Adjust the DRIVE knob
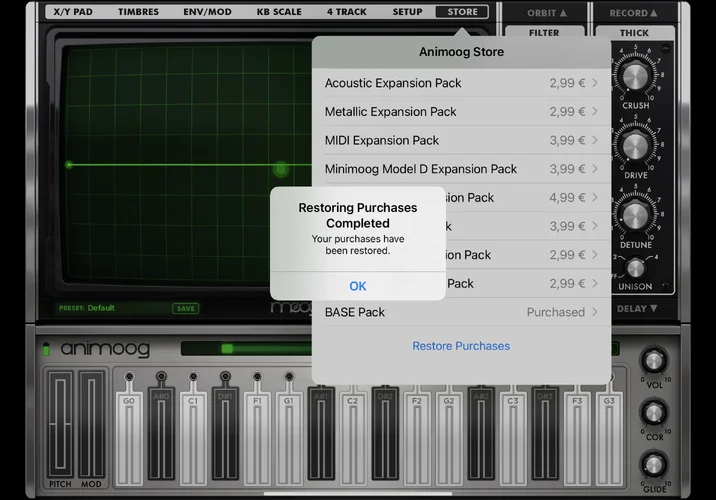 [635, 147]
